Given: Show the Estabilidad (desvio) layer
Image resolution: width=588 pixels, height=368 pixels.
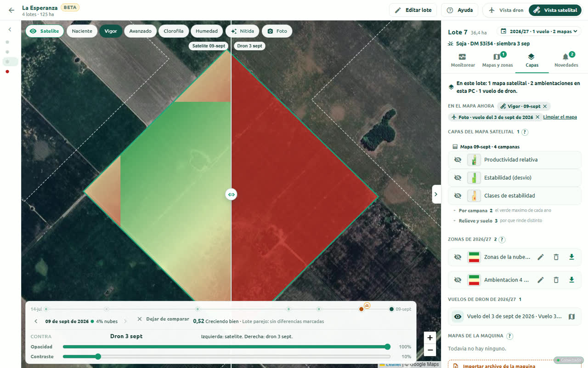Looking at the screenshot, I should [458, 178].
